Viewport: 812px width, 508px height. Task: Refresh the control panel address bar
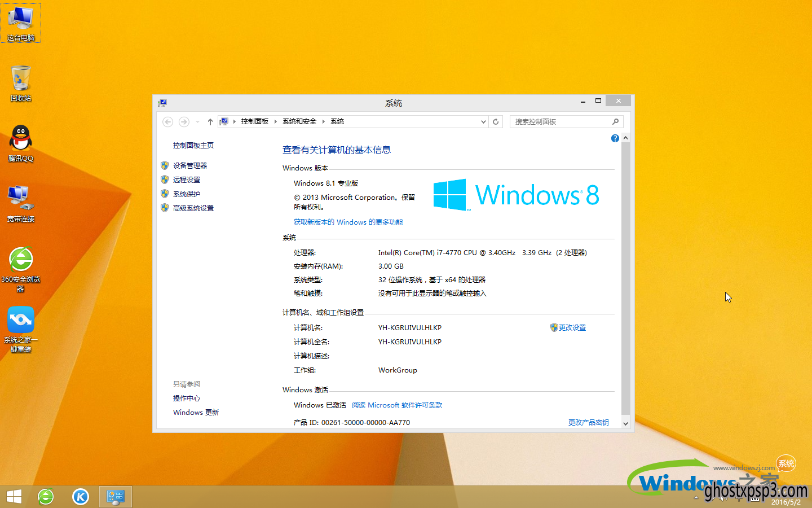tap(496, 121)
